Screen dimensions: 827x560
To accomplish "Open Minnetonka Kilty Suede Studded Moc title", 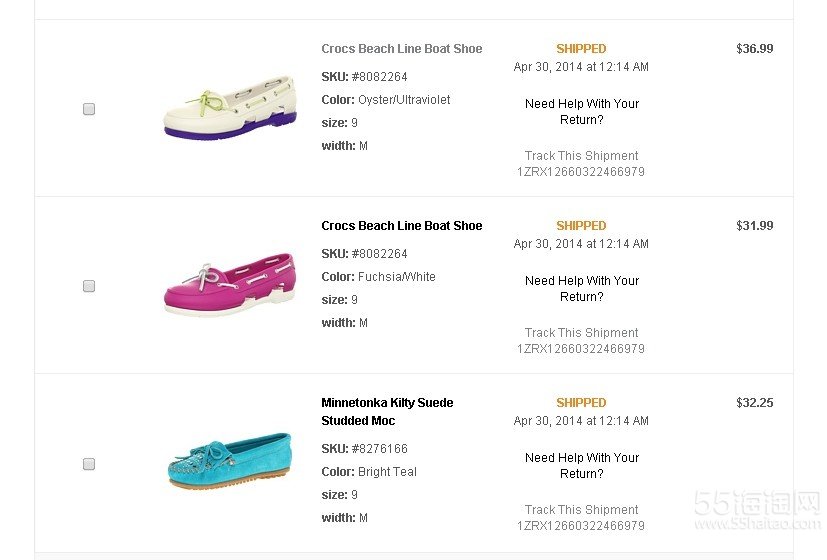I will tap(387, 411).
